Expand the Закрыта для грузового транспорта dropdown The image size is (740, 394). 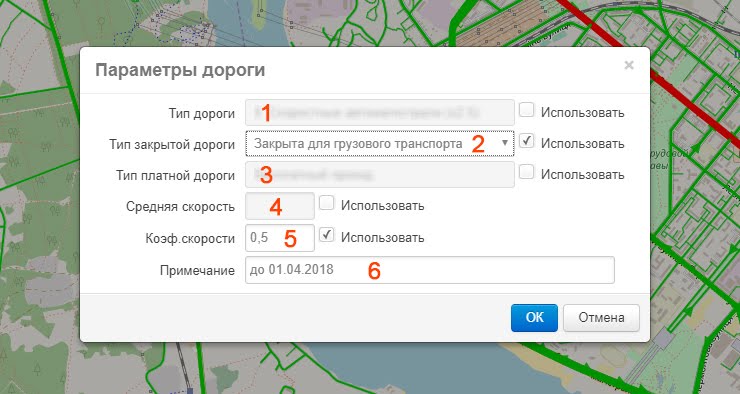380,143
